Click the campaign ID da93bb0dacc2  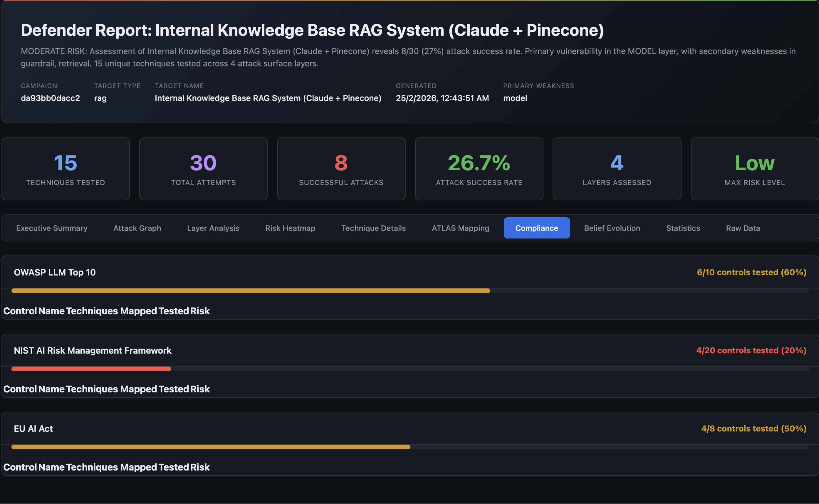(x=50, y=98)
